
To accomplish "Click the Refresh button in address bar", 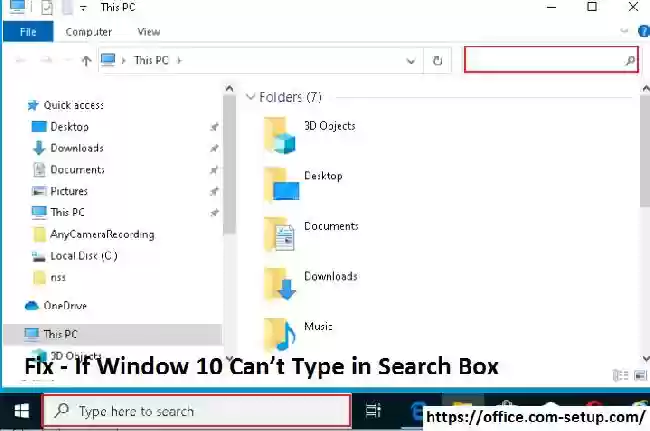I will point(437,61).
